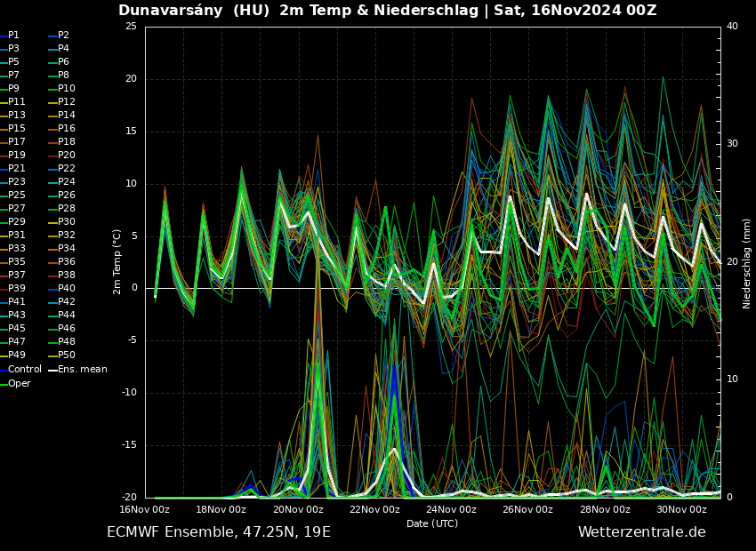Click the blue line swatch beside Control

coord(4,370)
